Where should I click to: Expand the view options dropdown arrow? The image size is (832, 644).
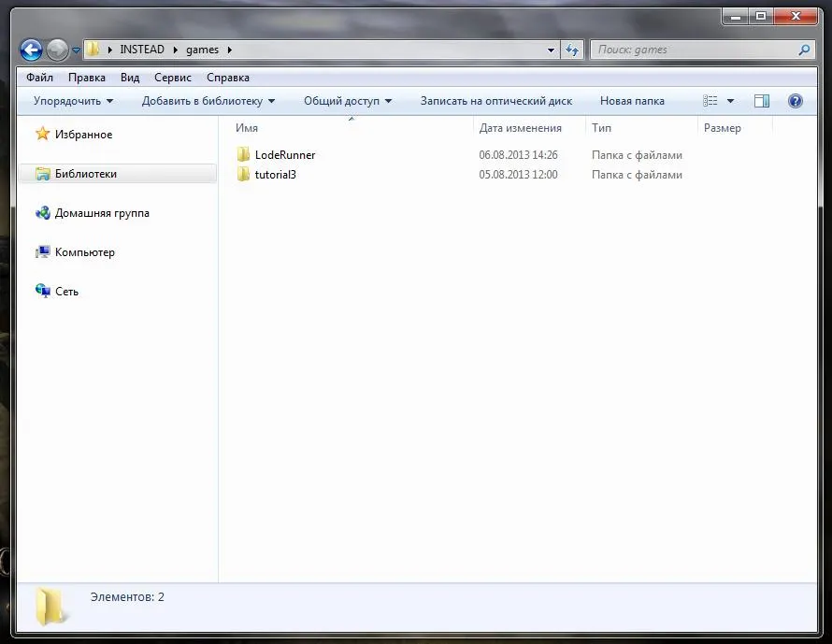pyautogui.click(x=731, y=101)
